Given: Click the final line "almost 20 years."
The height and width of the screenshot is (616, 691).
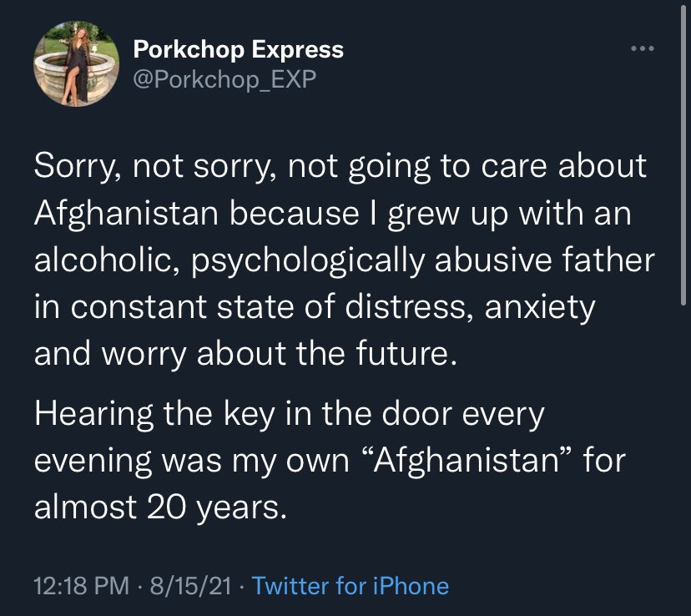Looking at the screenshot, I should (160, 506).
